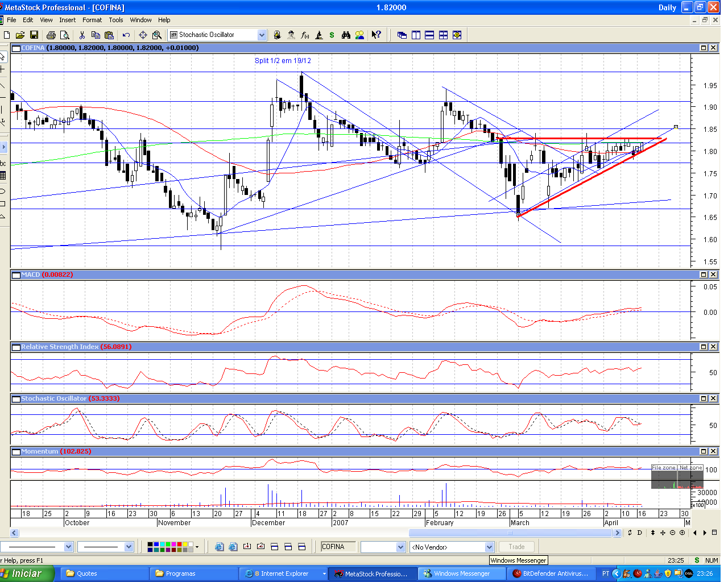The image size is (728, 582).
Task: Click the Iniciar start button
Action: pyautogui.click(x=27, y=573)
